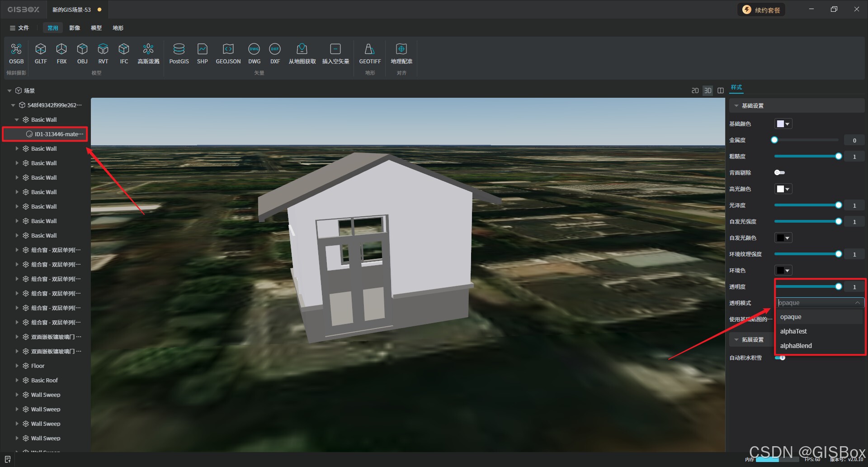This screenshot has height=467, width=868.
Task: Import a GEOTIFF terrain file
Action: click(x=370, y=53)
